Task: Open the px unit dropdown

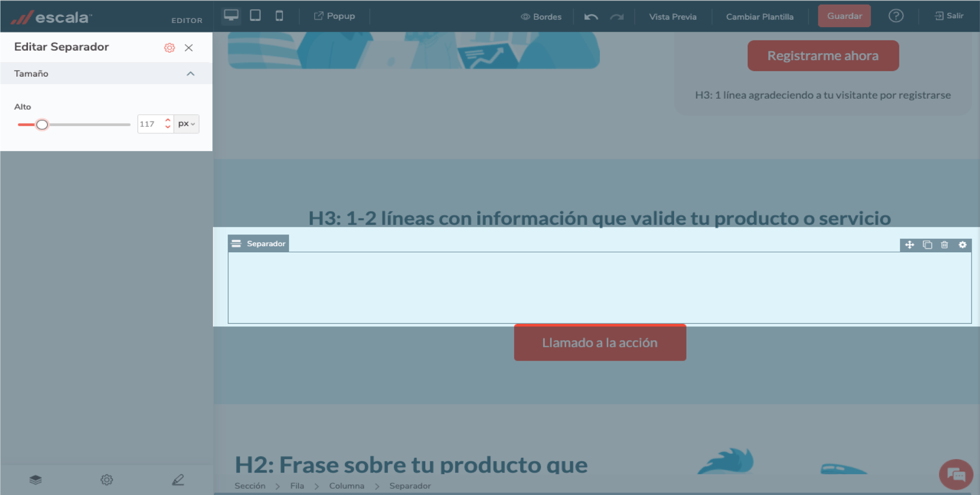Action: [x=186, y=124]
